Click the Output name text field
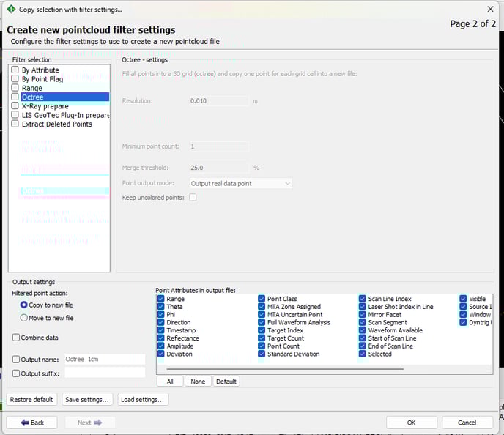The height and width of the screenshot is (435, 504). pyautogui.click(x=104, y=360)
